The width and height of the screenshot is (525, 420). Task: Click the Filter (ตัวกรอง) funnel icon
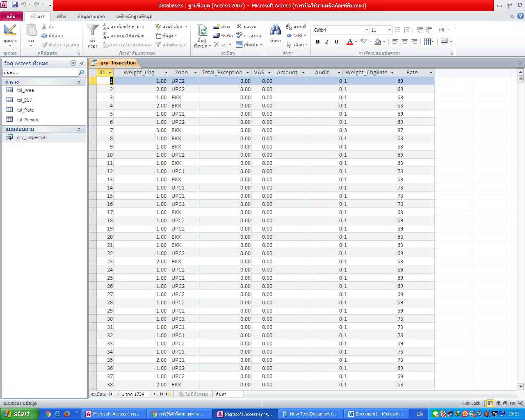click(93, 31)
